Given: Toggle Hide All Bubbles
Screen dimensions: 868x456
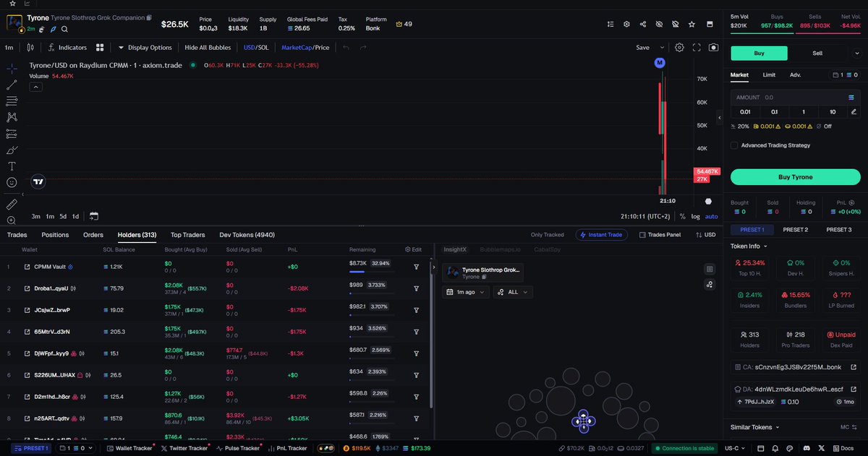Looking at the screenshot, I should click(x=208, y=48).
